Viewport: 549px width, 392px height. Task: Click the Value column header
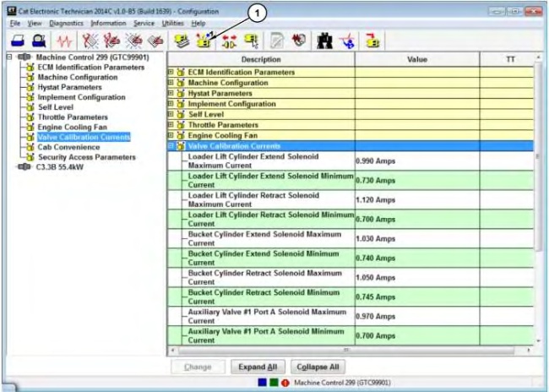[417, 59]
